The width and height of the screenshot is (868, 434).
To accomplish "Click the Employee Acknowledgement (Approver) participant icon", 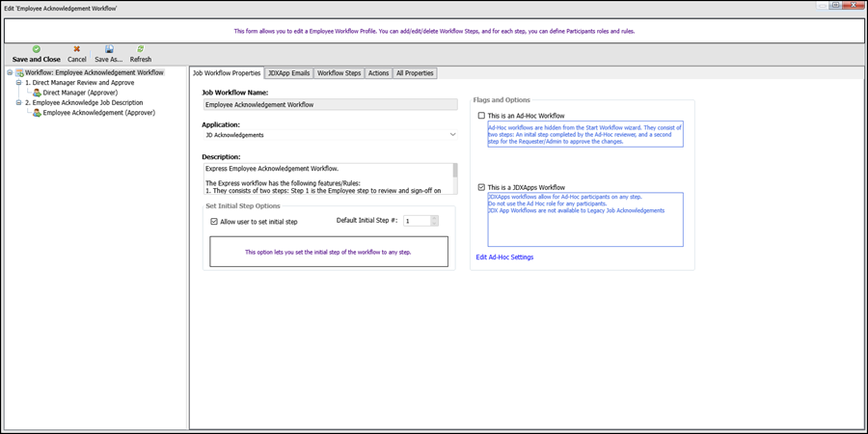I will [37, 113].
